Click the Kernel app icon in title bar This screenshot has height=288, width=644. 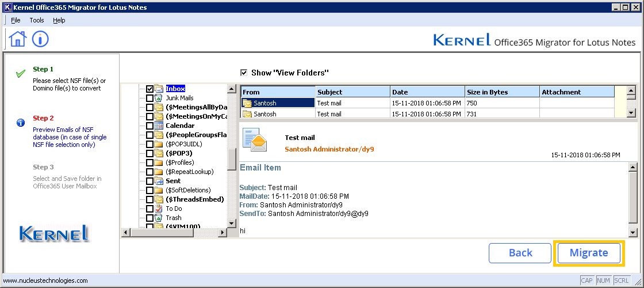6,7
